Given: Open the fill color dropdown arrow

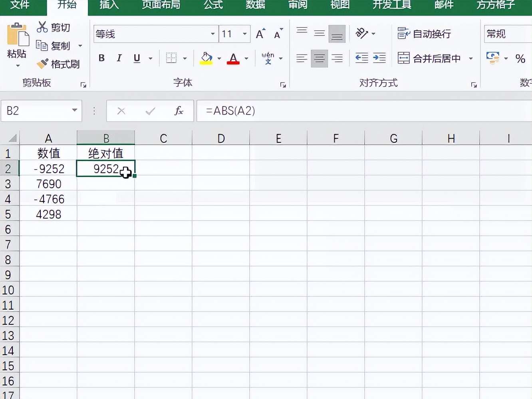Looking at the screenshot, I should click(x=218, y=58).
